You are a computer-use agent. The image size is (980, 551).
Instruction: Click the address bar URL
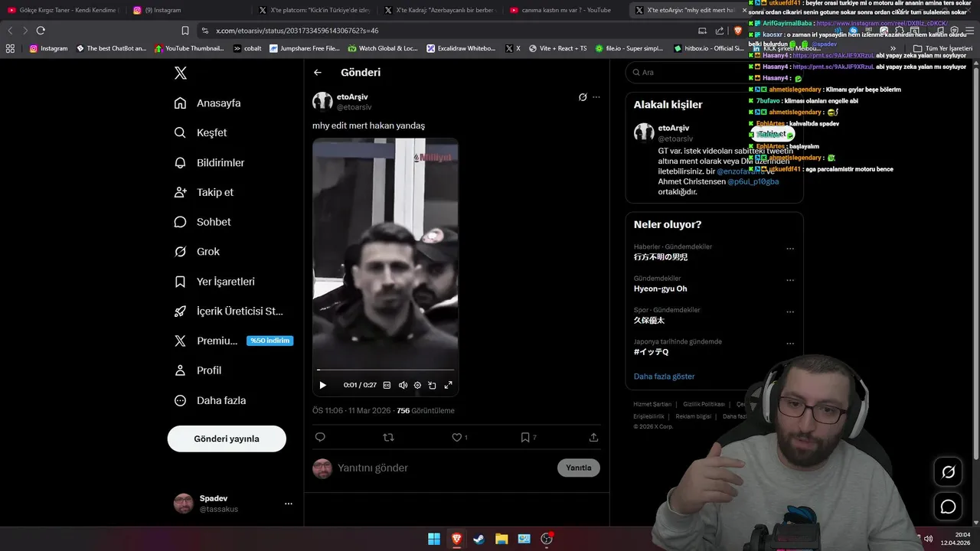(297, 31)
